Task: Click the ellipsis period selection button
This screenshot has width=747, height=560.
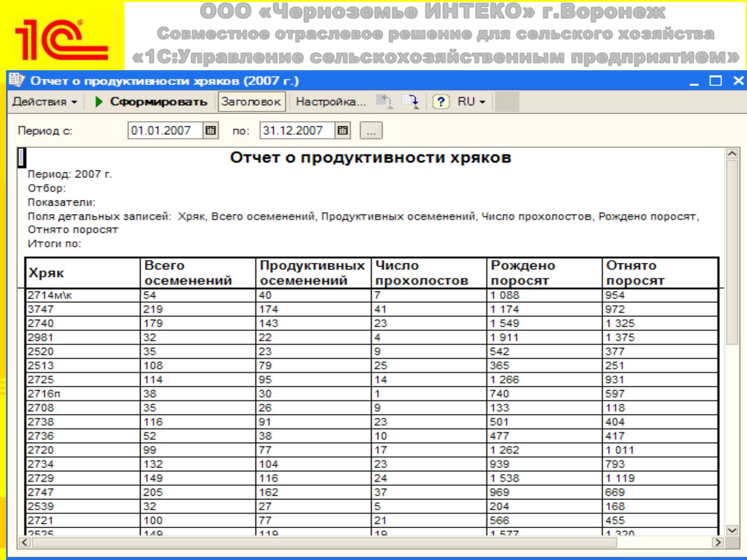Action: coord(371,131)
